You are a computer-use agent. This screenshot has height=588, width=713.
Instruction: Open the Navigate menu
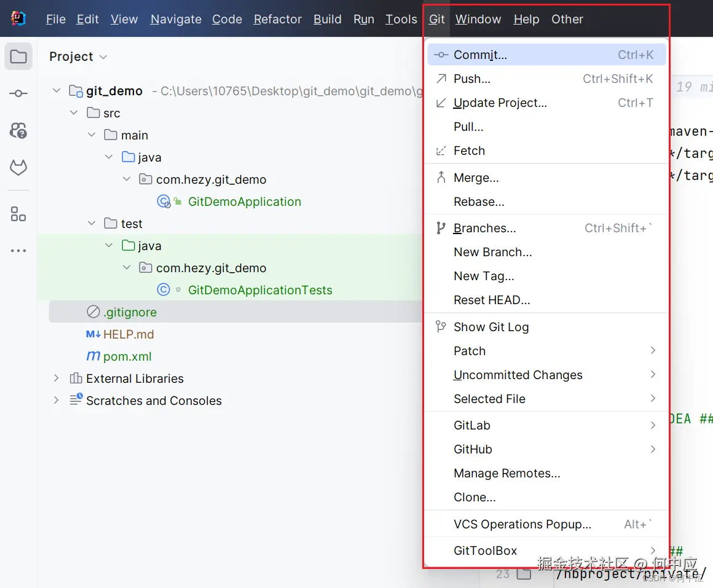[176, 19]
